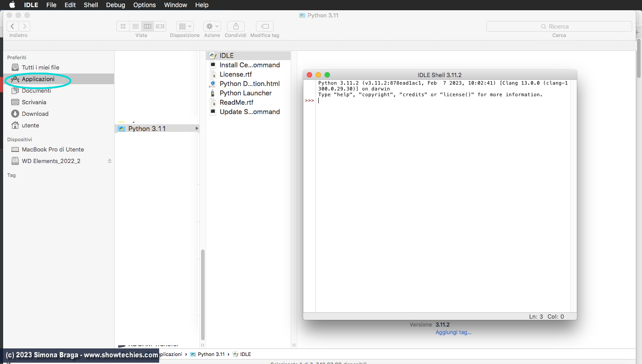
Task: Open the Azione gear dropdown
Action: 212,26
